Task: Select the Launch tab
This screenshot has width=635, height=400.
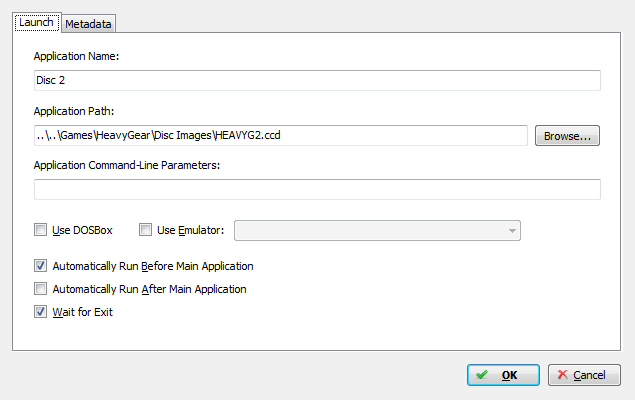Action: 36,22
